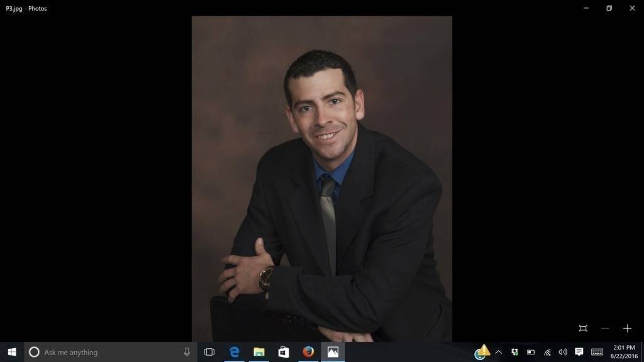Open Task View from the taskbar
Image resolution: width=644 pixels, height=362 pixels.
click(x=209, y=352)
